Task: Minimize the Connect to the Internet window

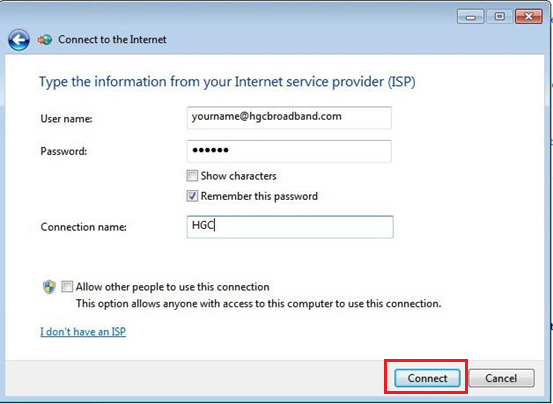Action: coord(470,17)
